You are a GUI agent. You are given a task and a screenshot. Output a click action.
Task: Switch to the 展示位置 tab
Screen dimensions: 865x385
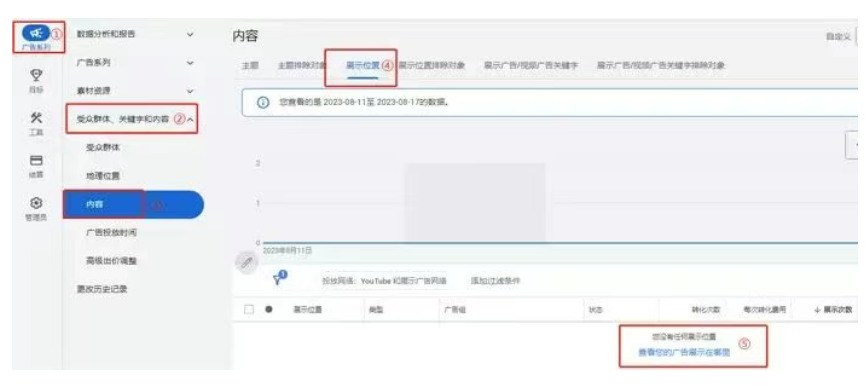point(362,66)
